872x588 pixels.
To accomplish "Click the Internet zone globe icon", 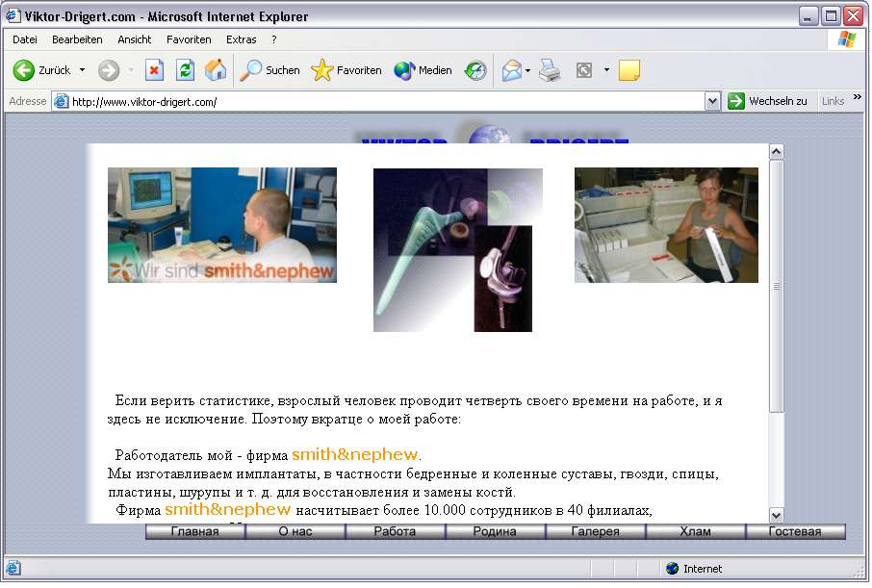I will click(673, 568).
